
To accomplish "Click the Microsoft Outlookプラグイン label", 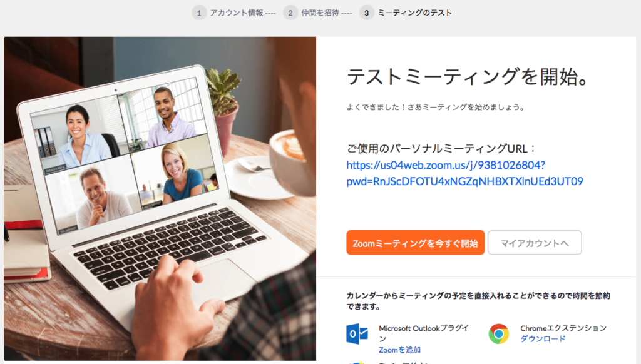I will 424,333.
